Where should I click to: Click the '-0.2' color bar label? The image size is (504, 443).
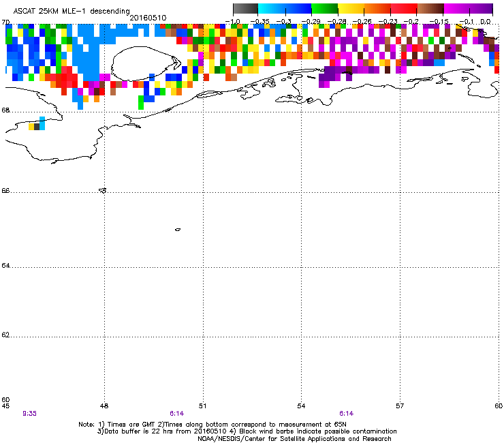411,21
